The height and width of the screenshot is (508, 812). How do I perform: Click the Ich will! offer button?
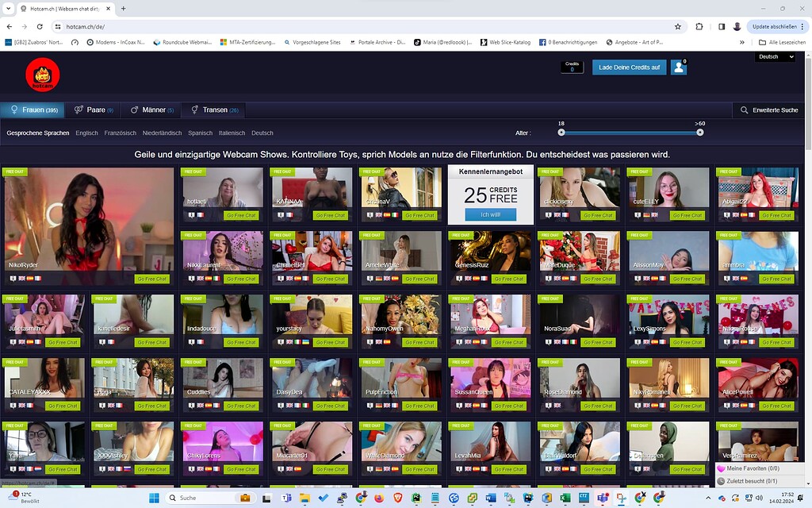pyautogui.click(x=490, y=214)
